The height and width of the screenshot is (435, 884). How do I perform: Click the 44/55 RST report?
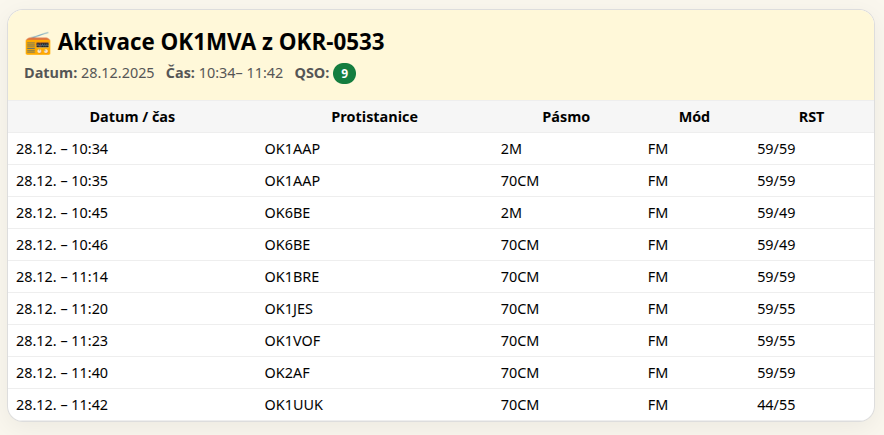(776, 405)
